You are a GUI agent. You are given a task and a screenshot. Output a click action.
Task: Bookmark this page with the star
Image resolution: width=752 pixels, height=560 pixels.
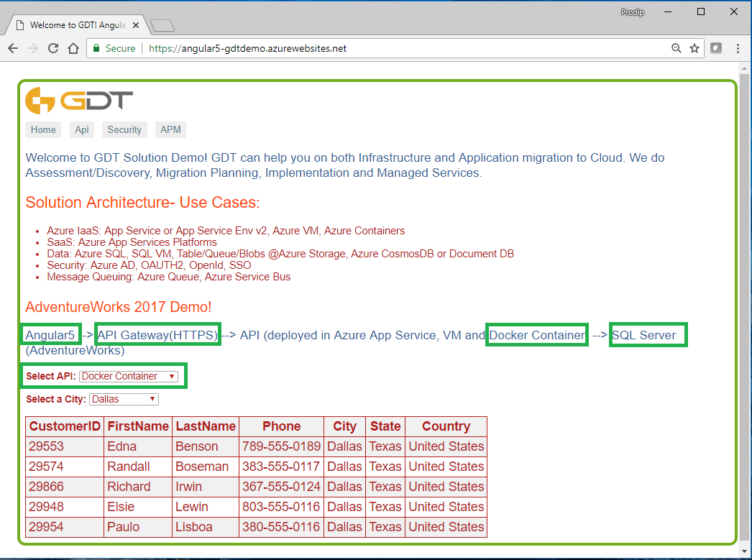click(694, 48)
